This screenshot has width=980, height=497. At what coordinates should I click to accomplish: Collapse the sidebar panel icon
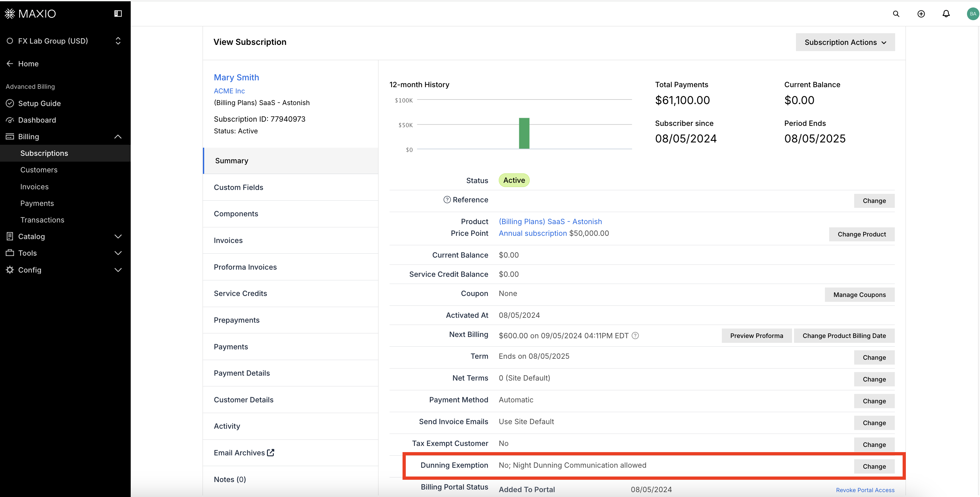click(x=118, y=14)
